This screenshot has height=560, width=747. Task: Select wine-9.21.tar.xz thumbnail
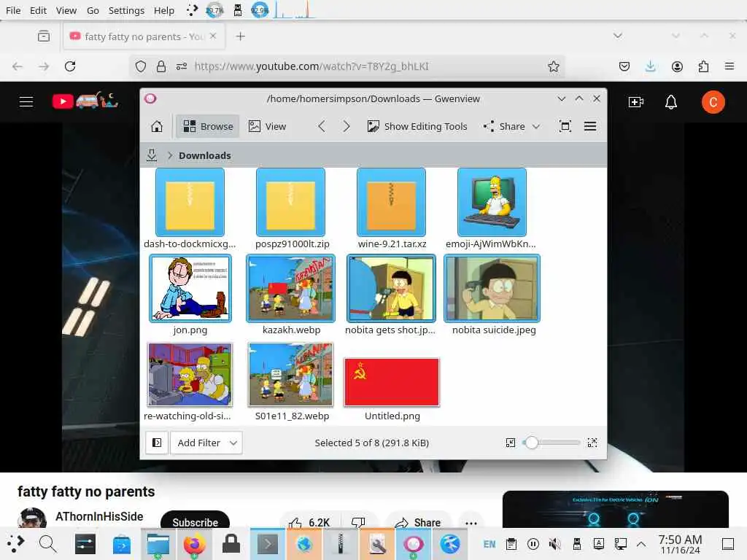point(391,202)
